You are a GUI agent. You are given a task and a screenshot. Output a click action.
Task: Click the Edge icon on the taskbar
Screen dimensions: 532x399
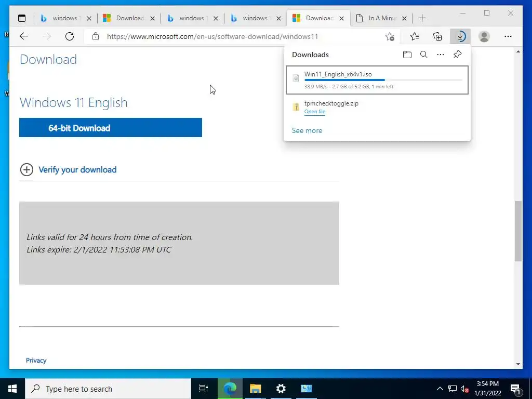(x=230, y=389)
